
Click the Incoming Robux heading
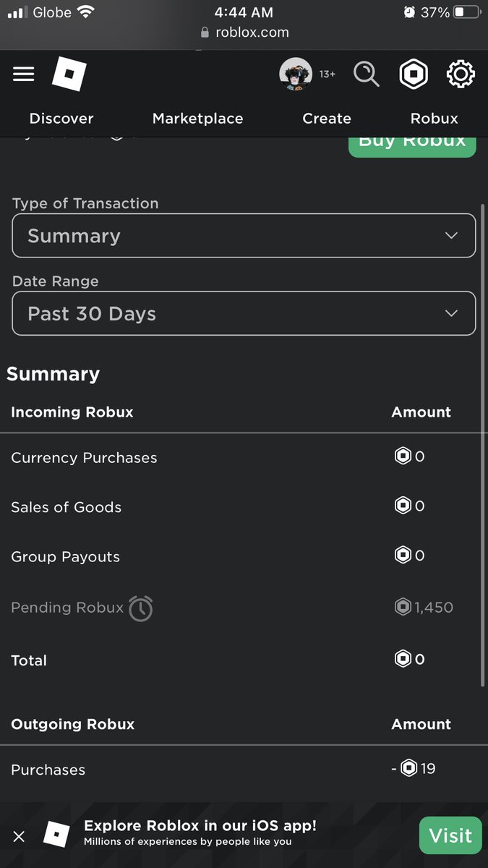72,412
